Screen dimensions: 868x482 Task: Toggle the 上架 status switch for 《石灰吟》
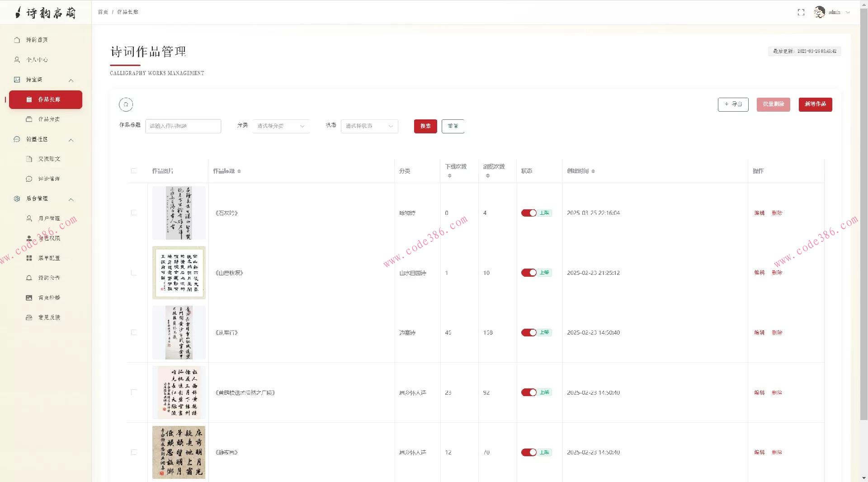(x=529, y=213)
